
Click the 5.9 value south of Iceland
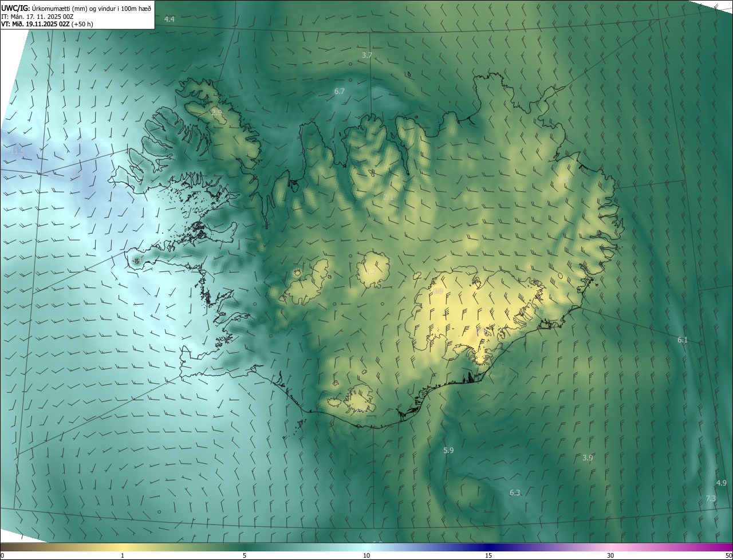pos(448,451)
